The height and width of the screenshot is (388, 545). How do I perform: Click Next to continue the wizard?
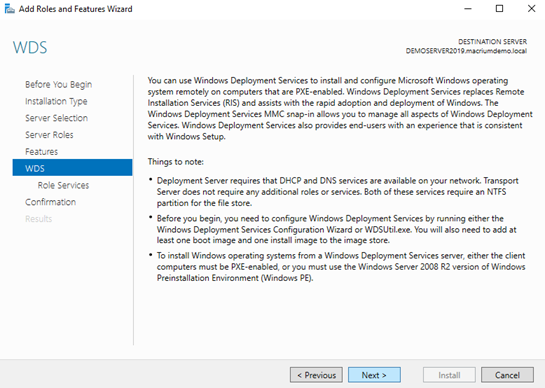374,375
